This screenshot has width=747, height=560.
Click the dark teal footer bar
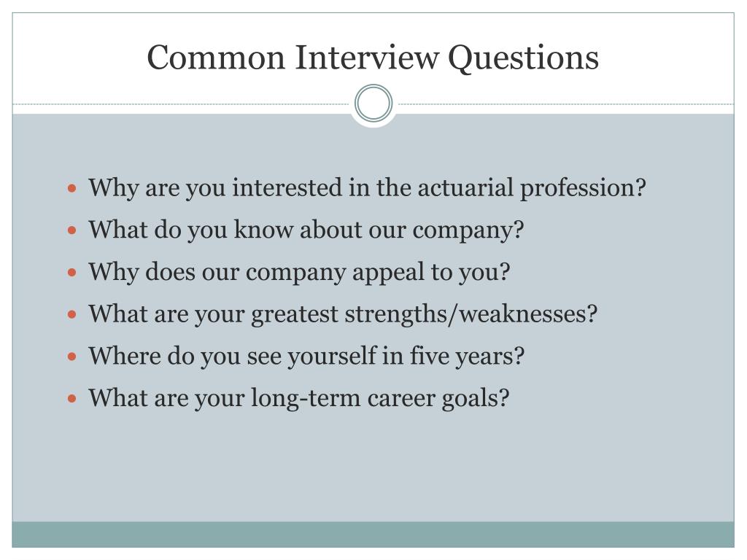(x=373, y=534)
